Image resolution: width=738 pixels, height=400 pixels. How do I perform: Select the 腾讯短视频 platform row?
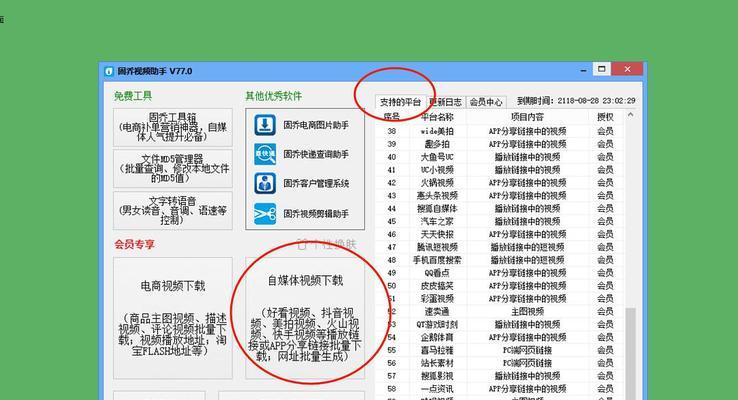coord(500,247)
